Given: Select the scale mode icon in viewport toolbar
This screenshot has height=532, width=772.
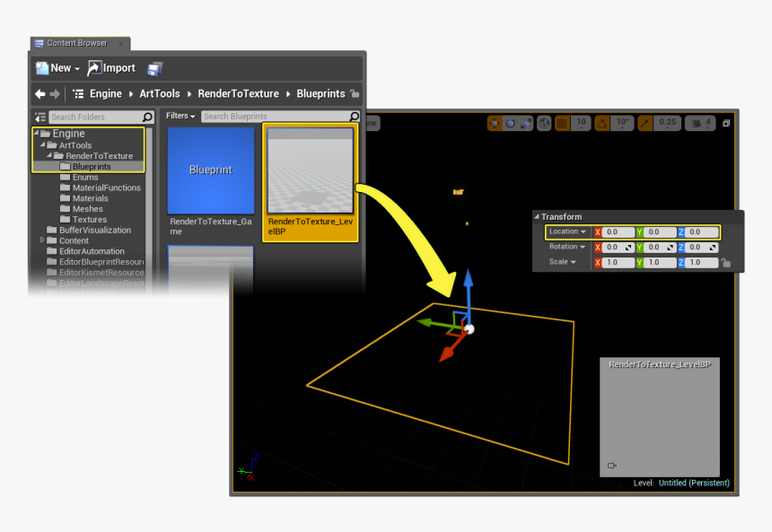Looking at the screenshot, I should pyautogui.click(x=527, y=123).
